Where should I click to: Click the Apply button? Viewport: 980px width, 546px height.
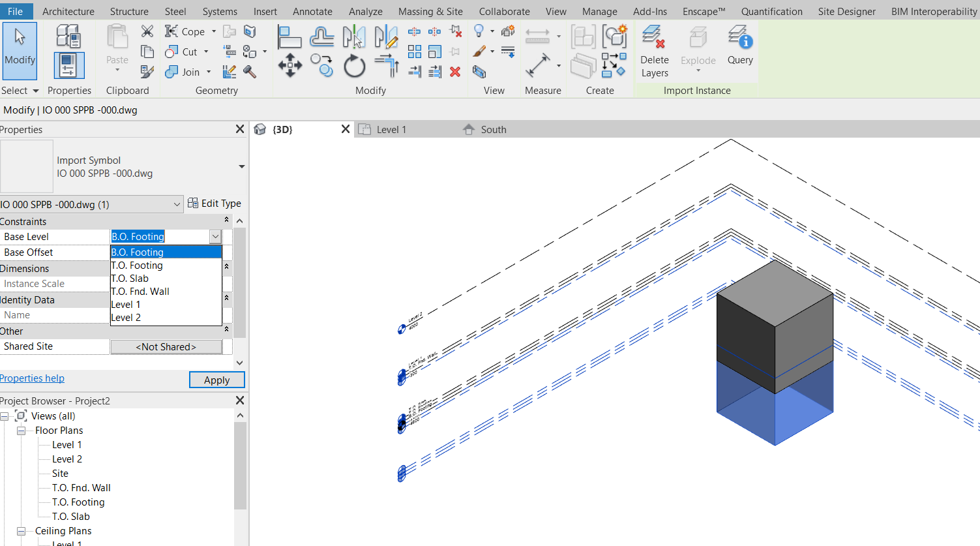(216, 380)
